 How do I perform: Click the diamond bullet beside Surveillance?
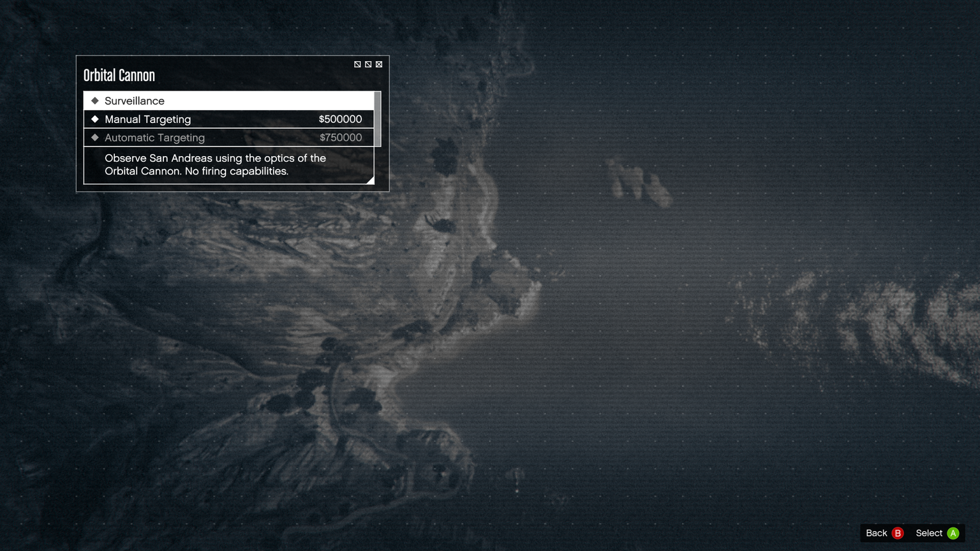95,101
